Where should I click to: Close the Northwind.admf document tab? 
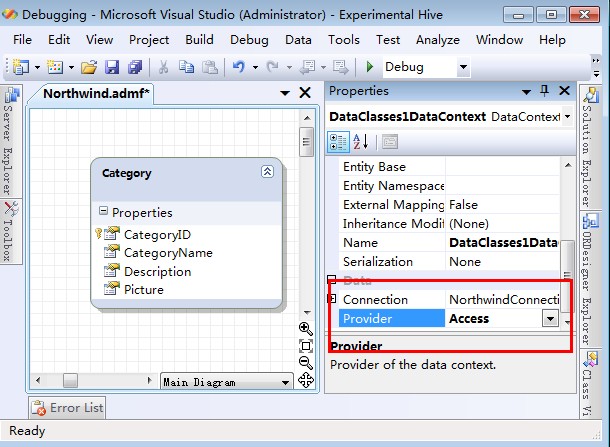point(305,93)
